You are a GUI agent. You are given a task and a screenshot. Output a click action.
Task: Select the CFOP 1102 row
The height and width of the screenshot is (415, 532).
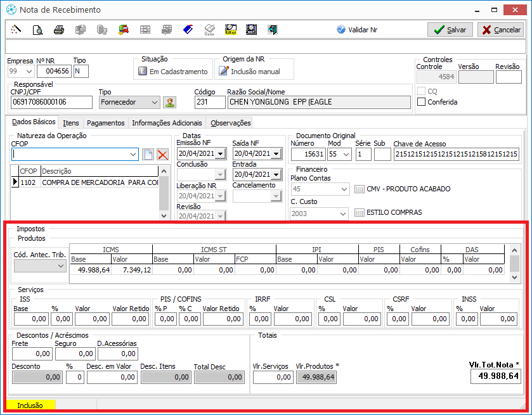[85, 182]
